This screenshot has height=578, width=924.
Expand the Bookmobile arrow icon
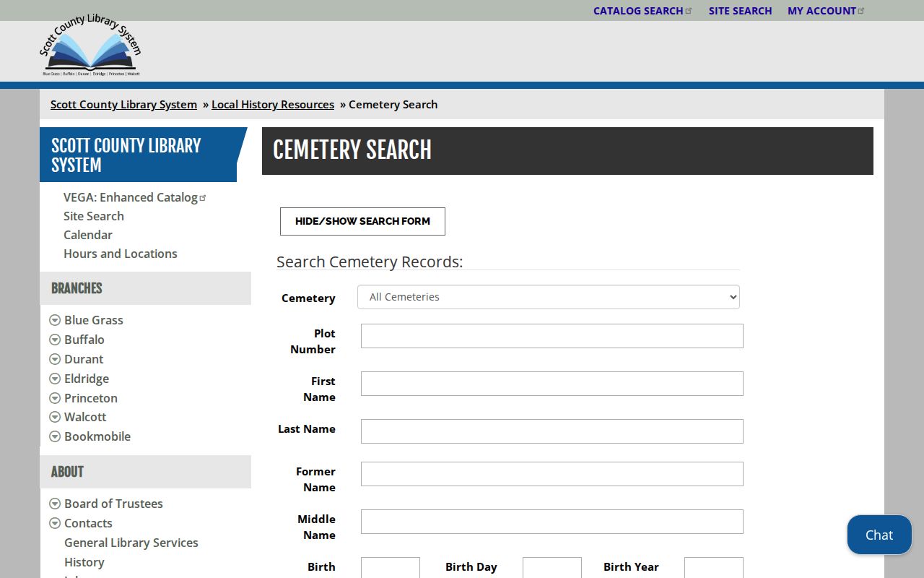(x=55, y=436)
